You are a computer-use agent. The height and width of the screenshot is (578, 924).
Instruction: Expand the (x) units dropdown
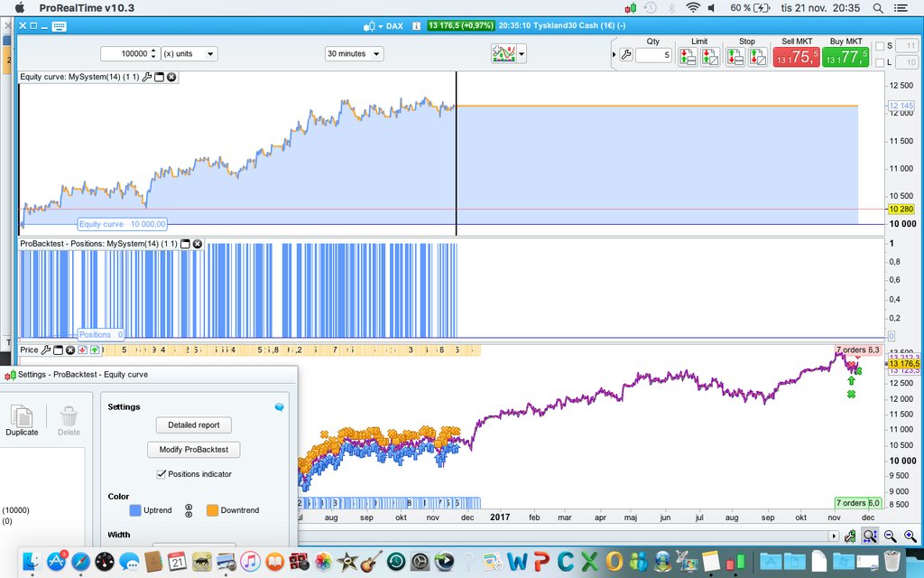pyautogui.click(x=189, y=54)
